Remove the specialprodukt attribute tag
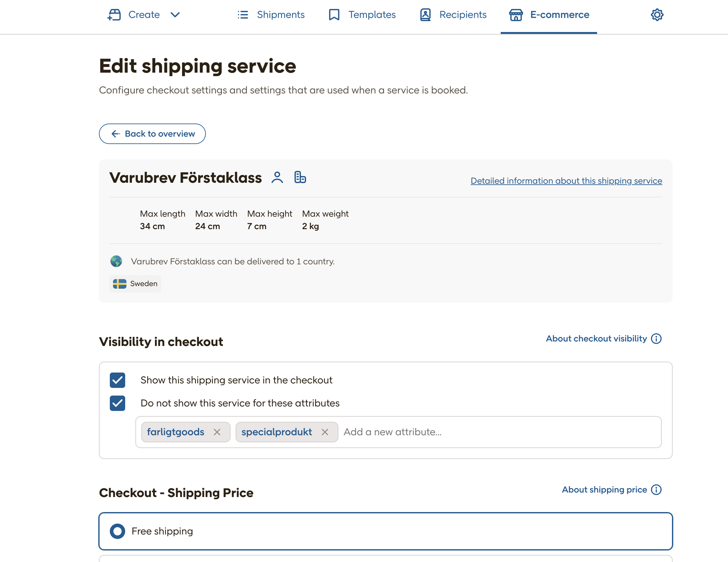Viewport: 728px width, 562px height. point(325,432)
